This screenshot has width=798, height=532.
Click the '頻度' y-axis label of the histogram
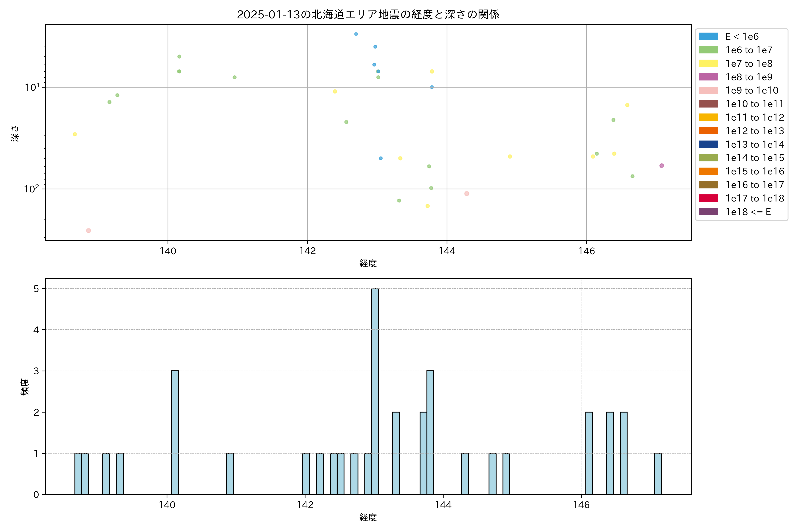(25, 387)
